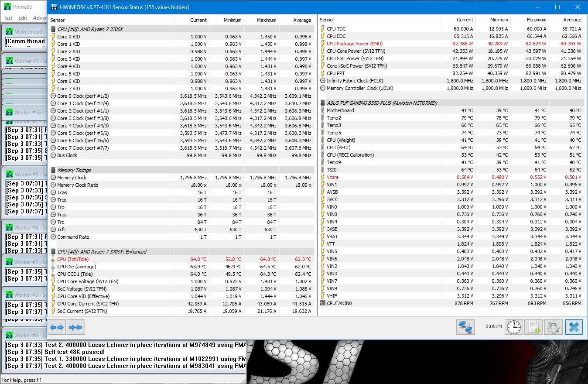
Task: Close sensor panel using blue X button
Action: [574, 327]
